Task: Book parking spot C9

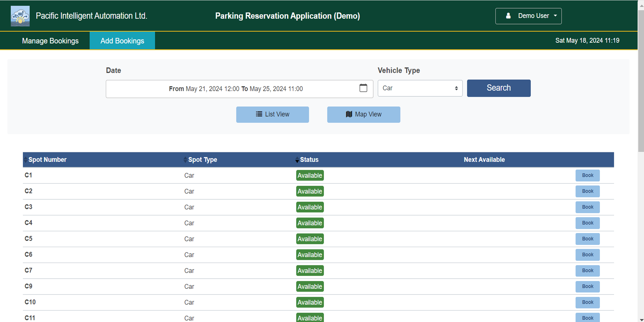Action: coord(587,286)
